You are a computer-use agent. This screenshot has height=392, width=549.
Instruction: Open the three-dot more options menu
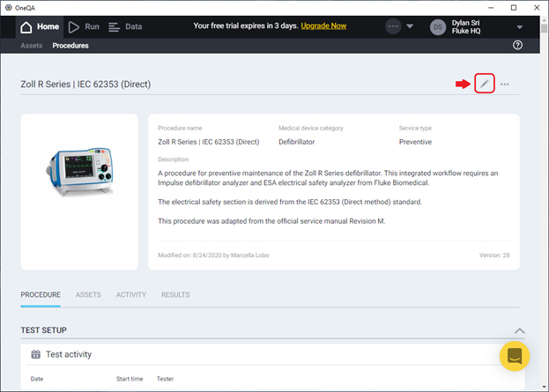click(505, 85)
